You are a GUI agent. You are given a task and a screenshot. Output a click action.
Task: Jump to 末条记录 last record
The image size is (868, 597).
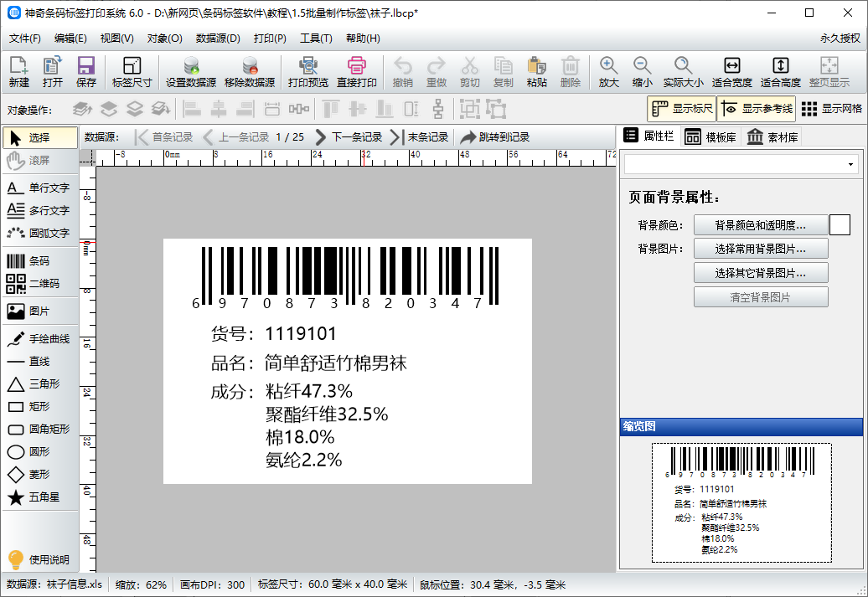(x=419, y=137)
